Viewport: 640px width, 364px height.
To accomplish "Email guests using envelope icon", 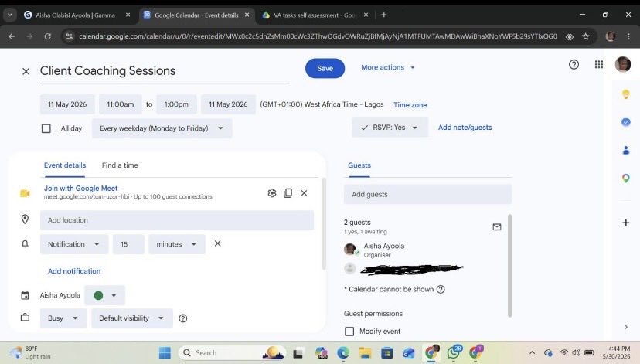I will (497, 227).
